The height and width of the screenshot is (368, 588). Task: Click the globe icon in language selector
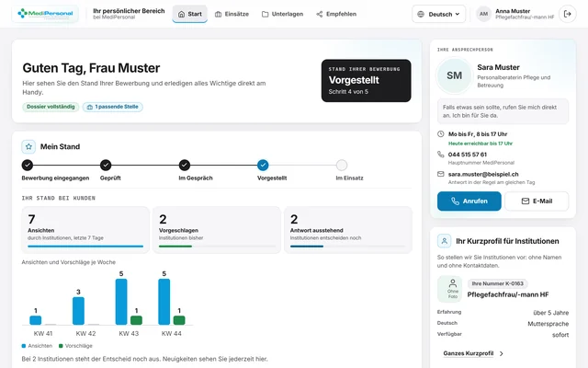click(421, 14)
